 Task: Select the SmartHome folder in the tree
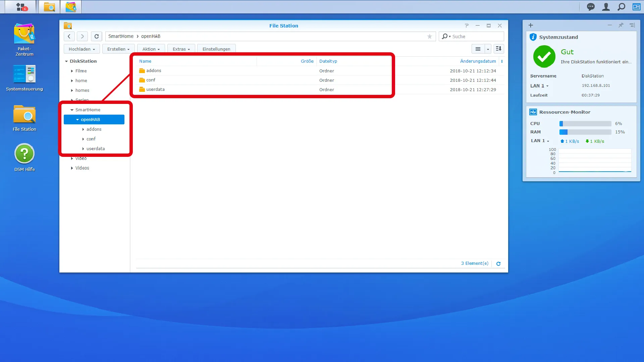point(88,110)
